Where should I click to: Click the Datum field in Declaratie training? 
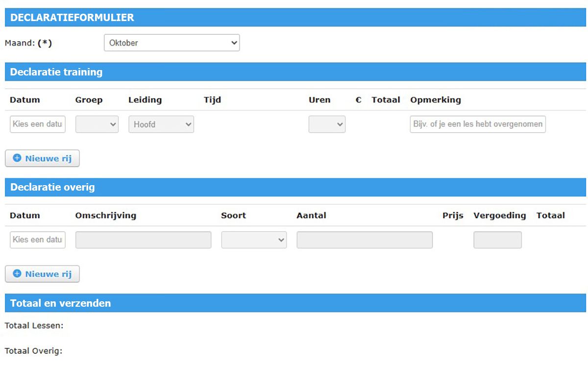(38, 124)
